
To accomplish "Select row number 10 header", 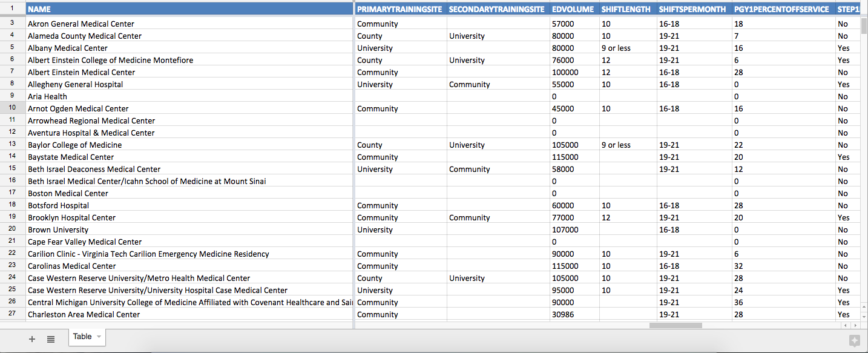I will click(12, 108).
